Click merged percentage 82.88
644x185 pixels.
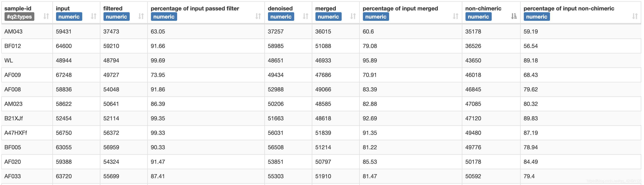(370, 104)
